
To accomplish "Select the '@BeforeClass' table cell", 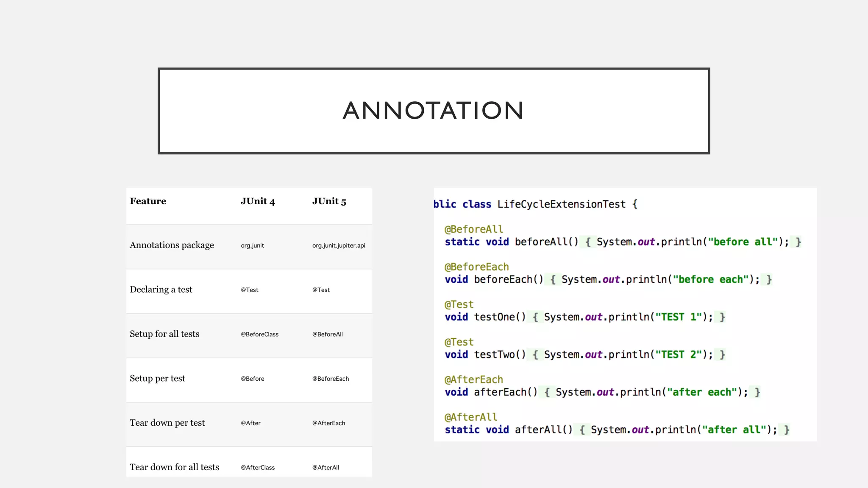I will click(x=260, y=334).
